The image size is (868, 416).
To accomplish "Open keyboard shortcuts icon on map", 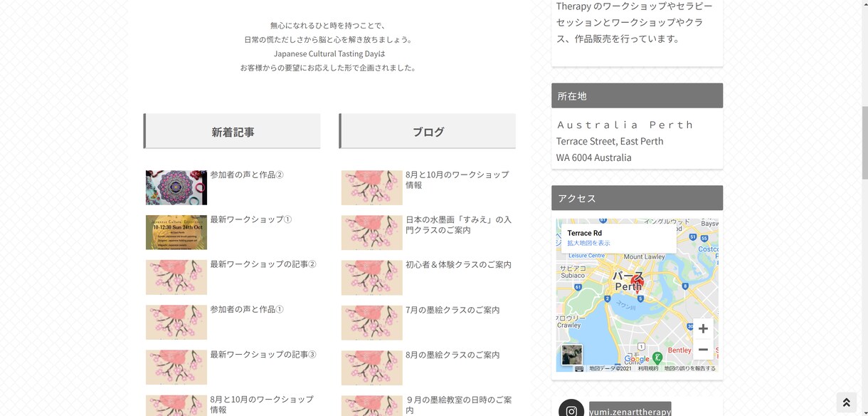I will pyautogui.click(x=579, y=369).
